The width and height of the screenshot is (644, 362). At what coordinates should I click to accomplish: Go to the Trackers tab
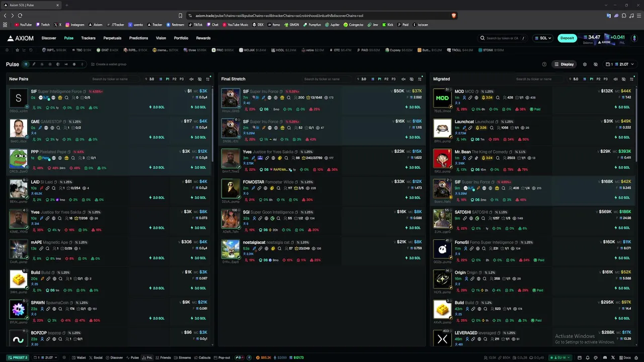[88, 38]
